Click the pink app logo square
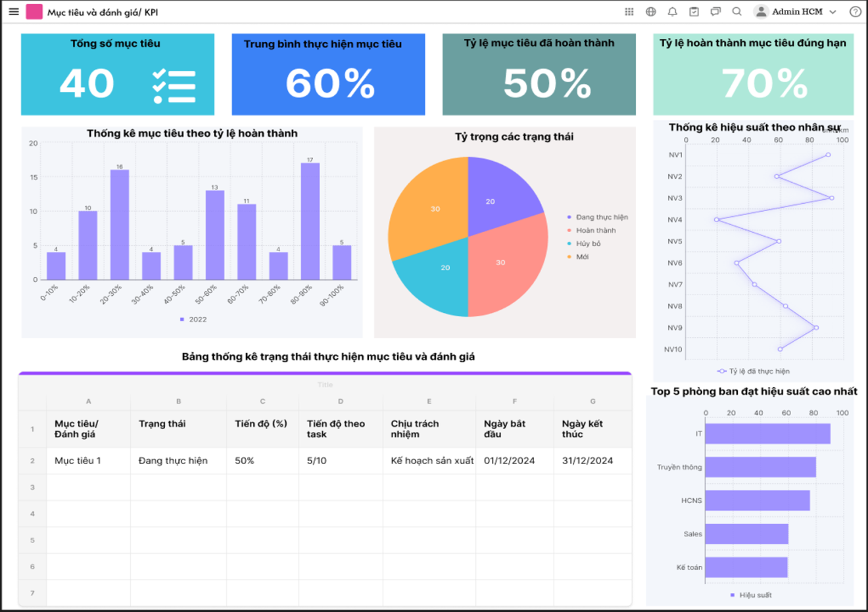This screenshot has width=868, height=612. coord(34,12)
